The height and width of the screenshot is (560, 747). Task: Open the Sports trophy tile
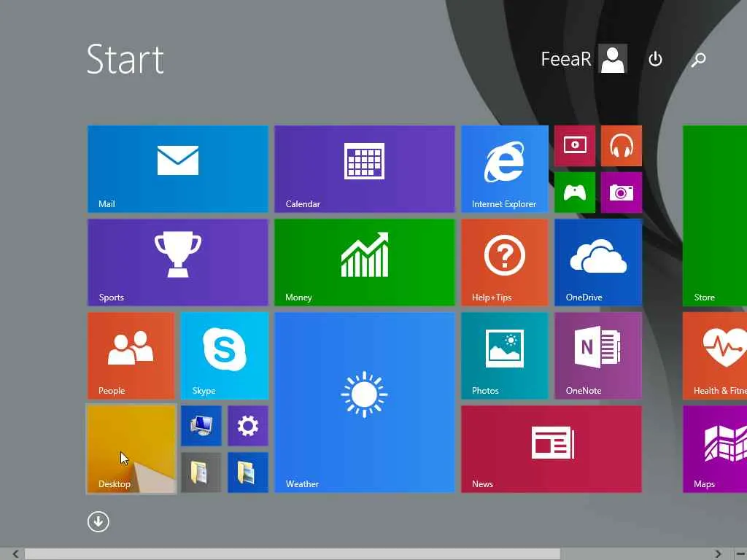(x=178, y=262)
